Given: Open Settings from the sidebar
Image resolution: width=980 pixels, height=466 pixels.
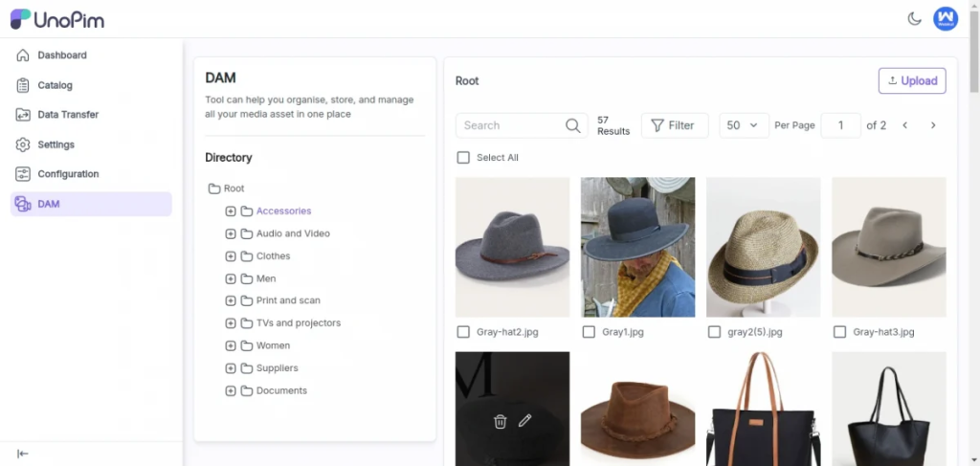Looking at the screenshot, I should 91,144.
